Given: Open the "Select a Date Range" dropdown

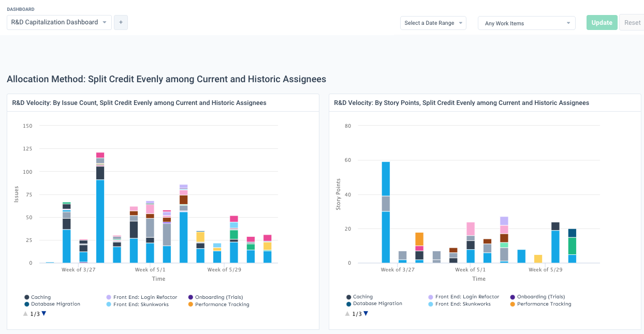Looking at the screenshot, I should pyautogui.click(x=433, y=23).
